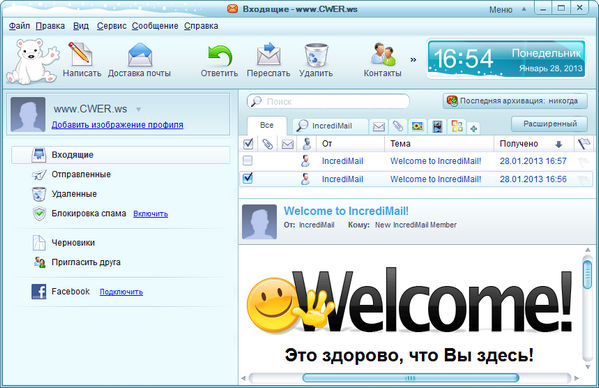Click the Переслать forward icon
599x388 pixels.
click(x=269, y=54)
